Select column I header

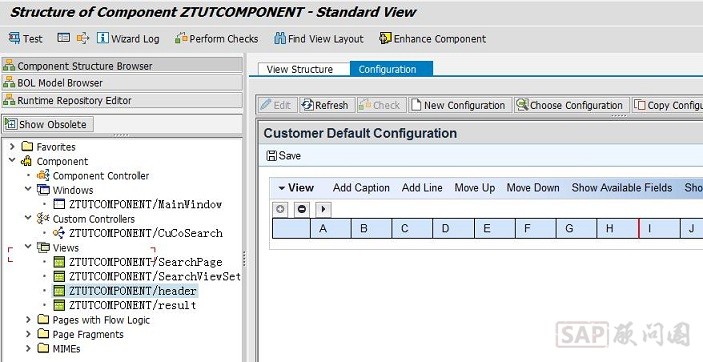click(x=659, y=228)
